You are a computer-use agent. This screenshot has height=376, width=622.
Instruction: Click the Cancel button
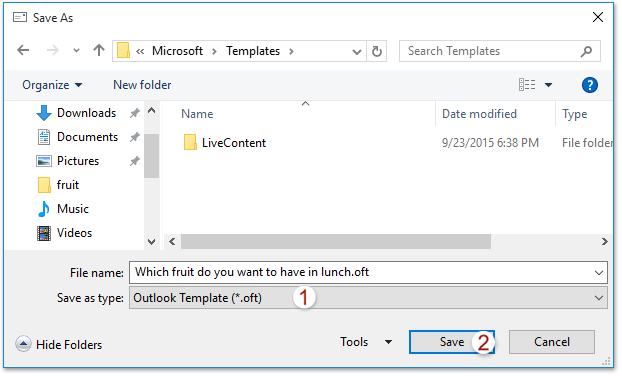[x=552, y=342]
